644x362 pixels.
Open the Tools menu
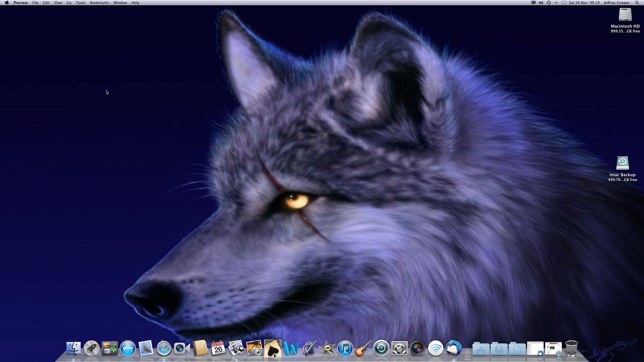80,3
